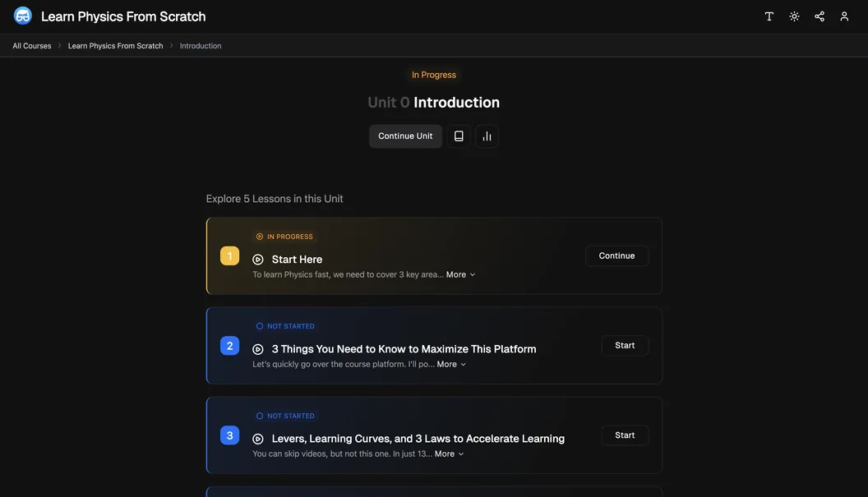Continue the Start Here lesson
The width and height of the screenshot is (868, 497).
[x=616, y=255]
